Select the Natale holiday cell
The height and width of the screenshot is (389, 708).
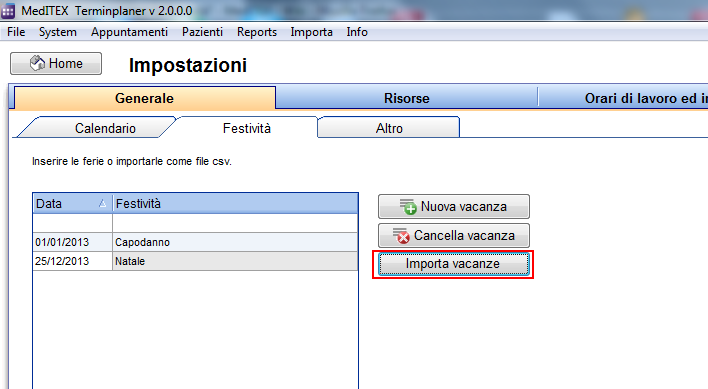pos(235,261)
